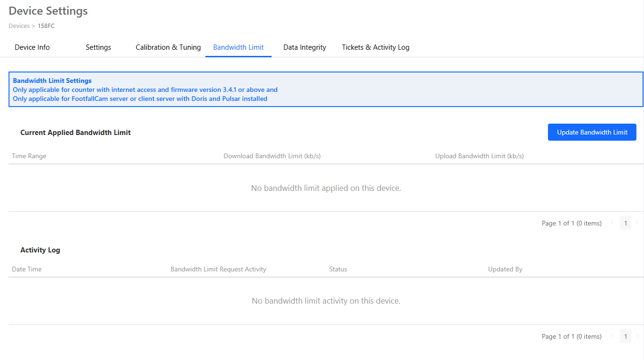Switch to the Settings tab

coord(98,47)
